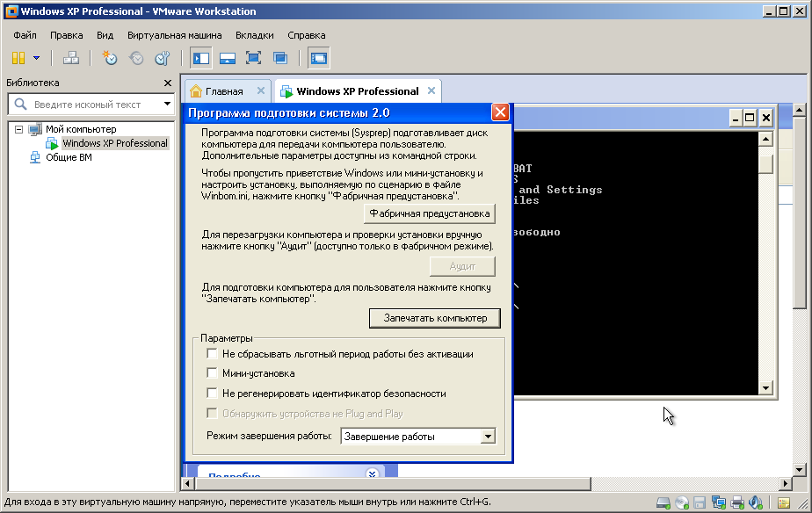This screenshot has height=513, width=812.
Task: Click the send Ctrl+Alt+Del toolbar icon
Action: click(x=71, y=58)
